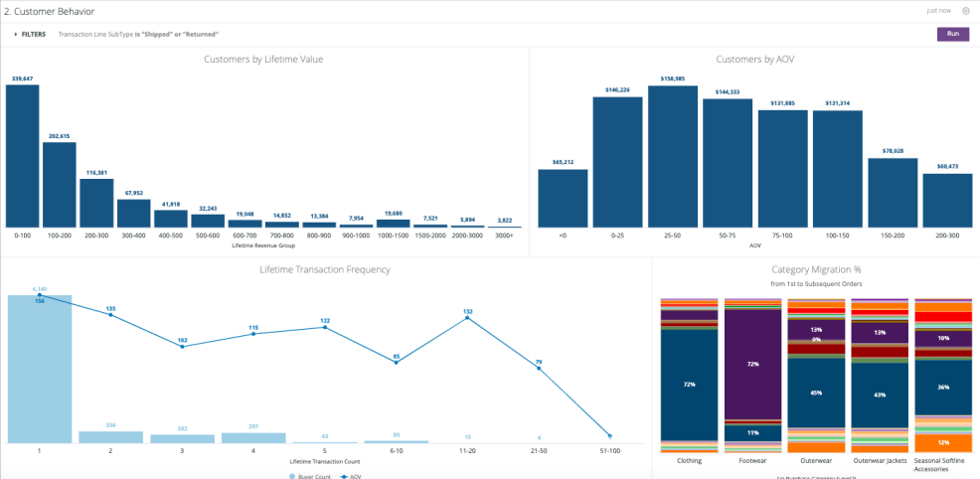The height and width of the screenshot is (479, 980).
Task: Click the 150-200 AOV bar
Action: coord(893,193)
